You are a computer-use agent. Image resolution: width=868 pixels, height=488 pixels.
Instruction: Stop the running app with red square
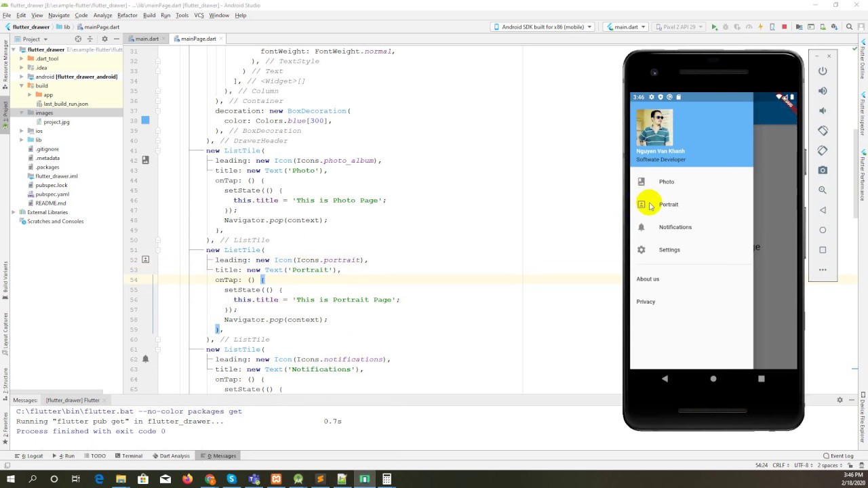(x=785, y=27)
